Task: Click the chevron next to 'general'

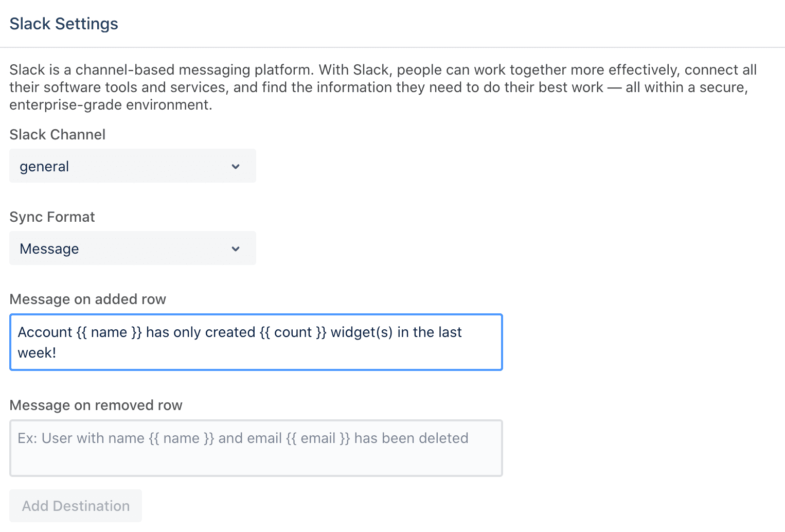Action: (235, 166)
